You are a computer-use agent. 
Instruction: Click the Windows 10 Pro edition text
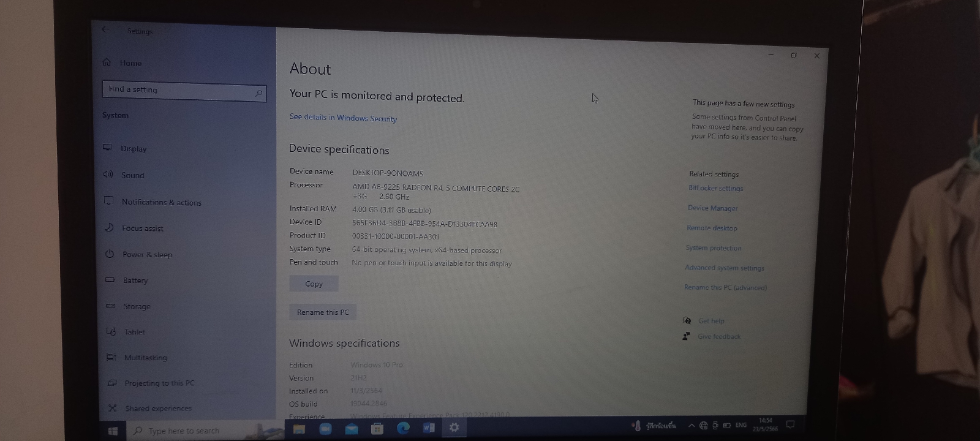377,364
